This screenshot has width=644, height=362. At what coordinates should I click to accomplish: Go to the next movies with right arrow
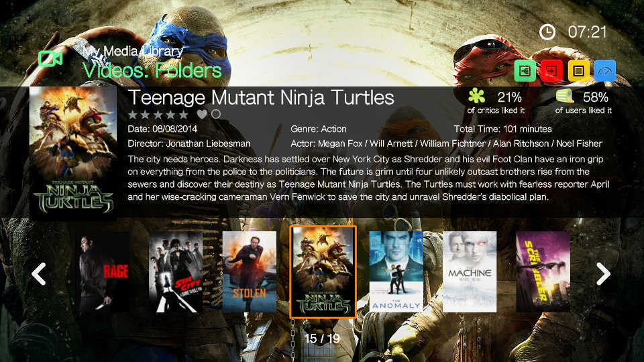pyautogui.click(x=603, y=274)
